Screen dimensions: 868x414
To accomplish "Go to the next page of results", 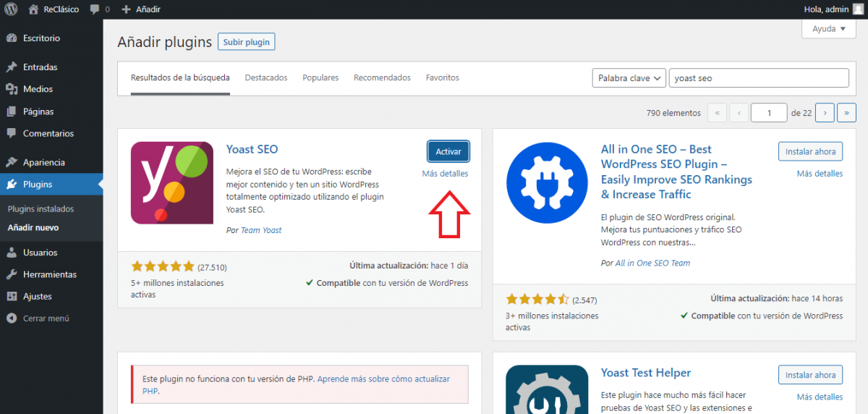I will [825, 113].
